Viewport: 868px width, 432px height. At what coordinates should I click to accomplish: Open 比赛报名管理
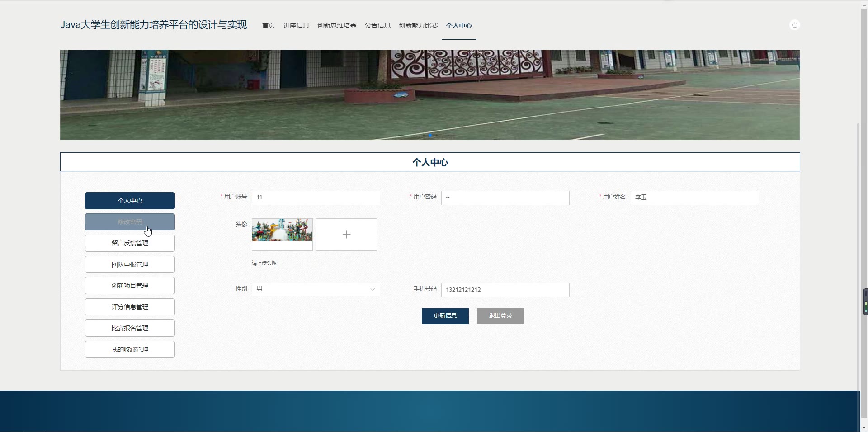(x=130, y=328)
